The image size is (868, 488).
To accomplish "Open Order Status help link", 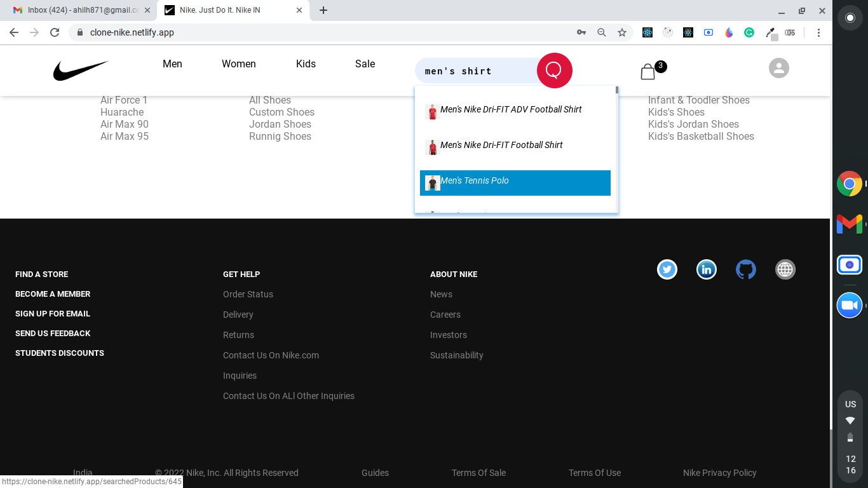I will [248, 294].
